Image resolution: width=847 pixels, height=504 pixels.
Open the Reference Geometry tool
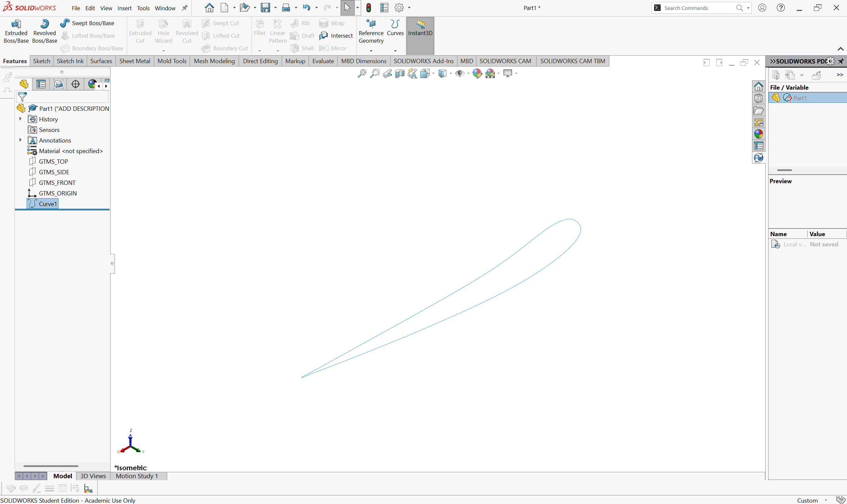click(x=371, y=32)
